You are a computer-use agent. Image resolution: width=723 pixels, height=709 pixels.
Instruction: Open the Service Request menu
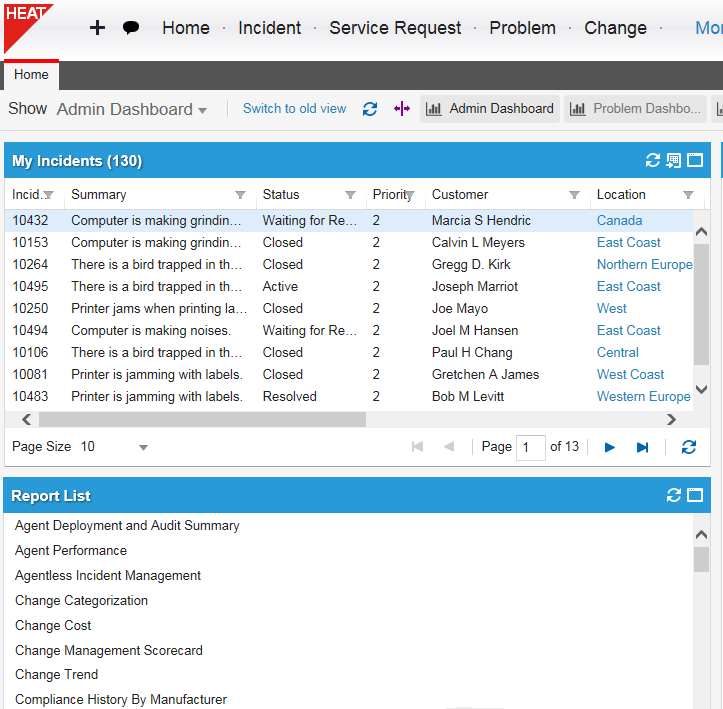395,28
